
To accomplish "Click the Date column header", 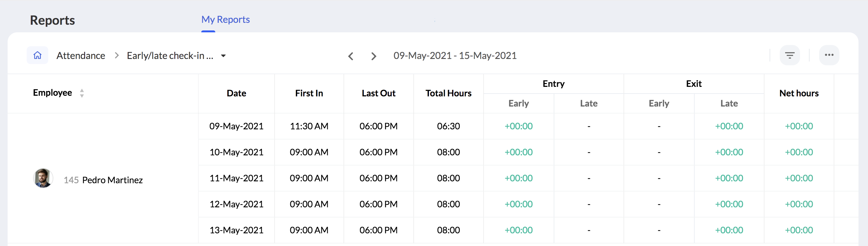I will click(x=236, y=93).
